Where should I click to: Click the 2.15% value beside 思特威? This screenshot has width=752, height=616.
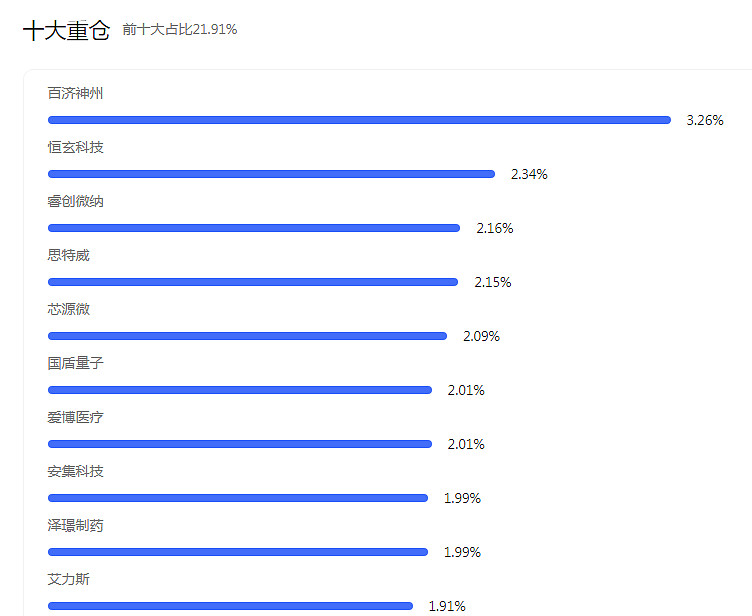click(493, 282)
